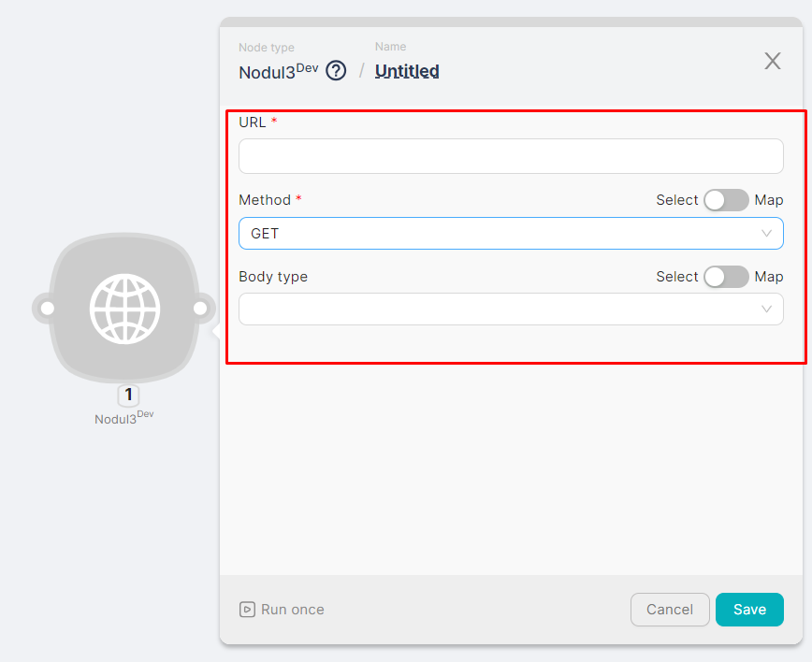Click the chevron arrow in Method field

pyautogui.click(x=766, y=234)
